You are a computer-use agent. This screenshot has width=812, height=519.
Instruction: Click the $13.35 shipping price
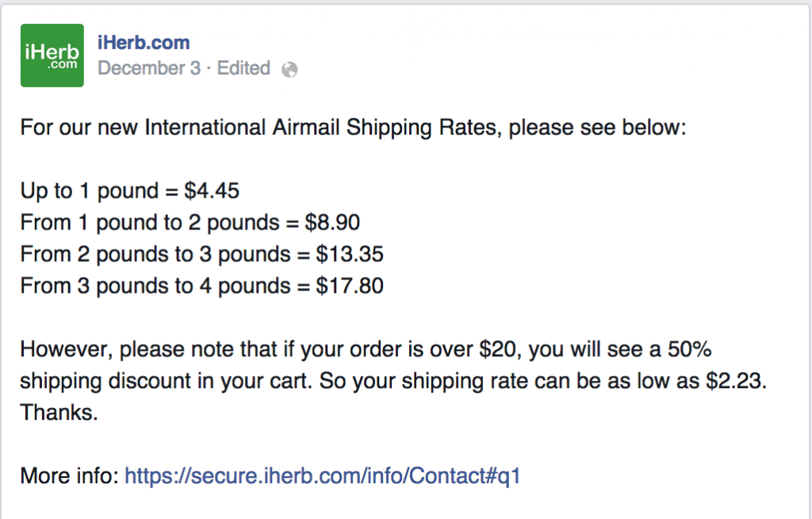[350, 254]
